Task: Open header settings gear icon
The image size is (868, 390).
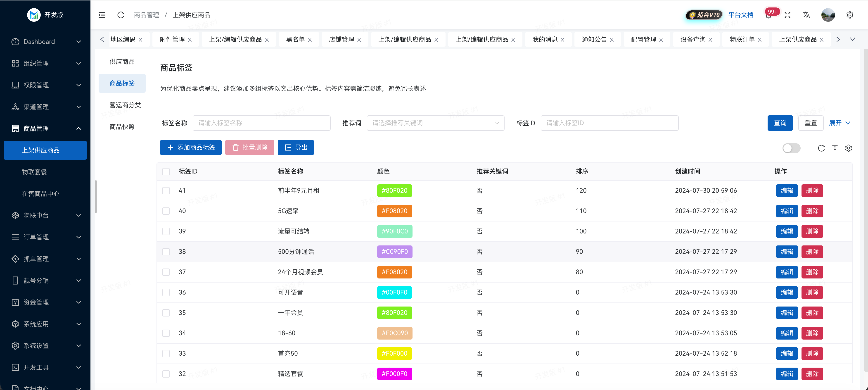Action: [850, 15]
